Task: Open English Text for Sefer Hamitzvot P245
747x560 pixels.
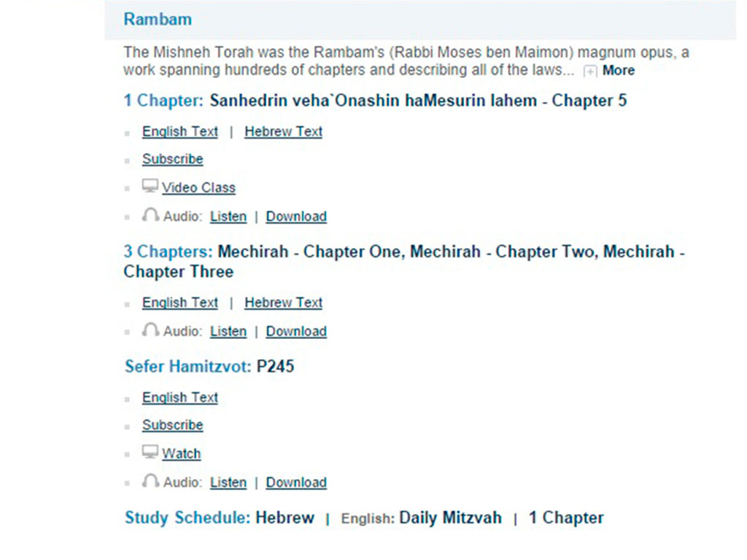Action: point(180,397)
